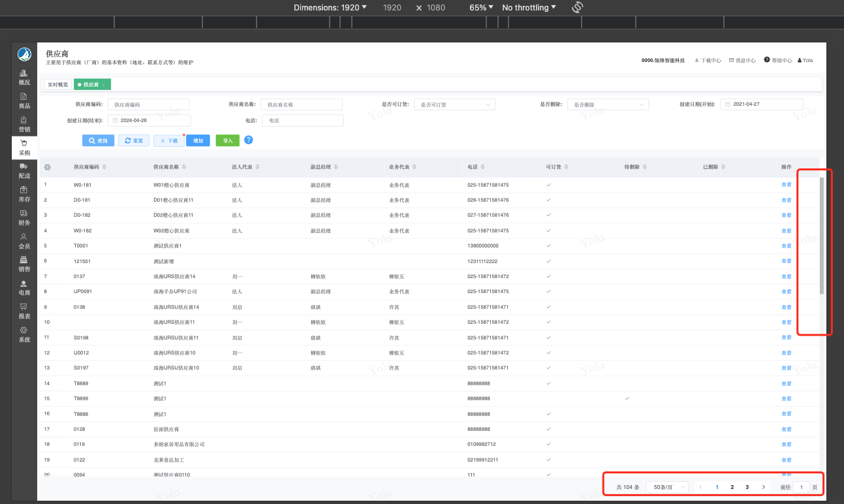Switch to the 实时概览 tab
The image size is (844, 504).
[58, 84]
